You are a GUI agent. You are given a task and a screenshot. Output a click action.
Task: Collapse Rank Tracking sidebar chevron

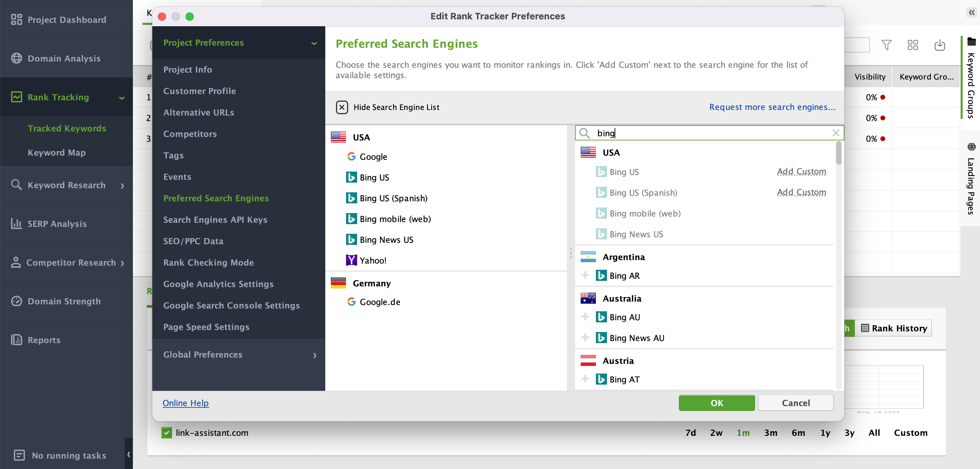(x=122, y=98)
